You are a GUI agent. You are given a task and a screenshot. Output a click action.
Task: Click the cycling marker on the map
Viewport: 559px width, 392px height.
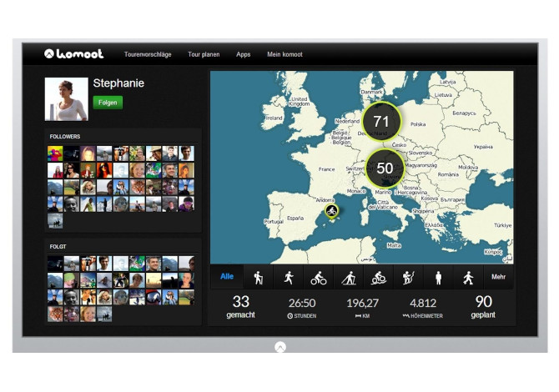tap(331, 211)
